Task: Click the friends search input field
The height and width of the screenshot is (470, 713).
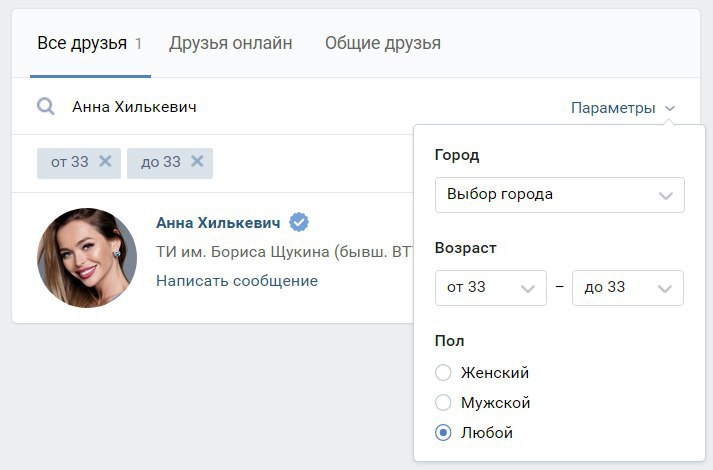Action: 300,107
